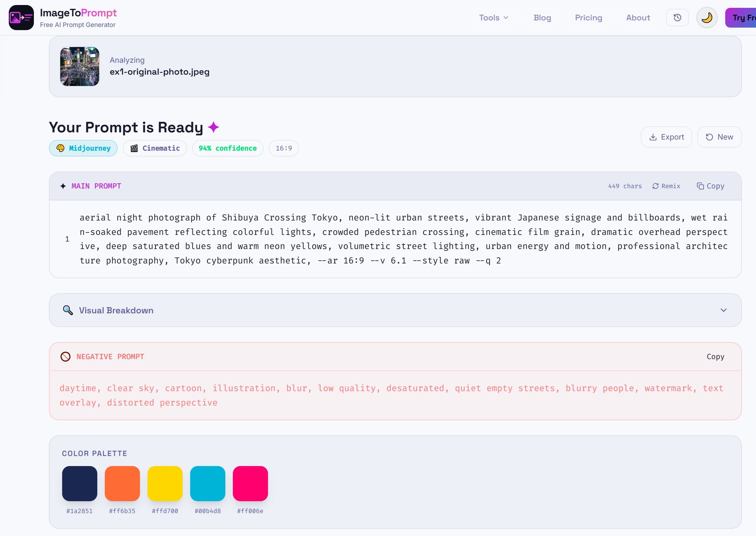Click the 94% confidence badge
This screenshot has height=536, width=756.
coord(227,148)
